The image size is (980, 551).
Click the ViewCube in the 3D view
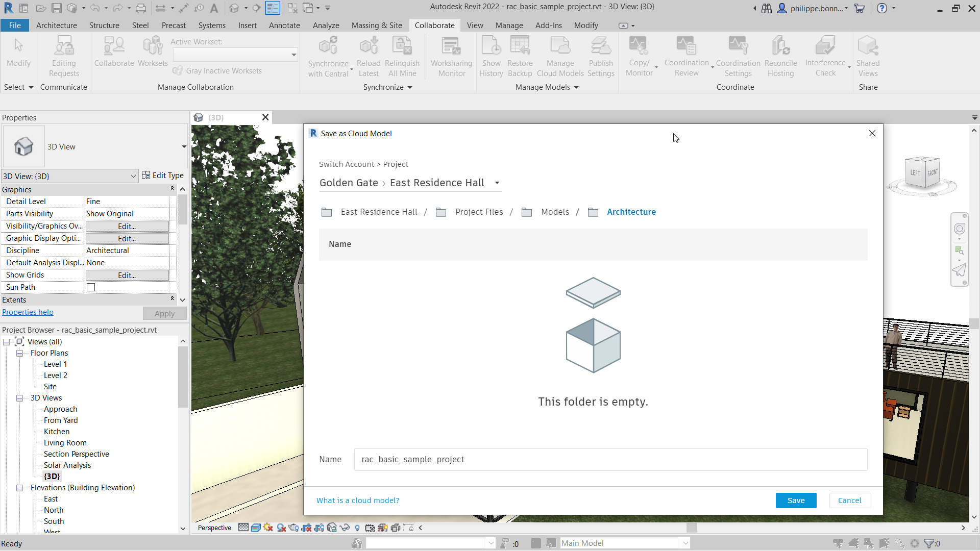point(923,173)
